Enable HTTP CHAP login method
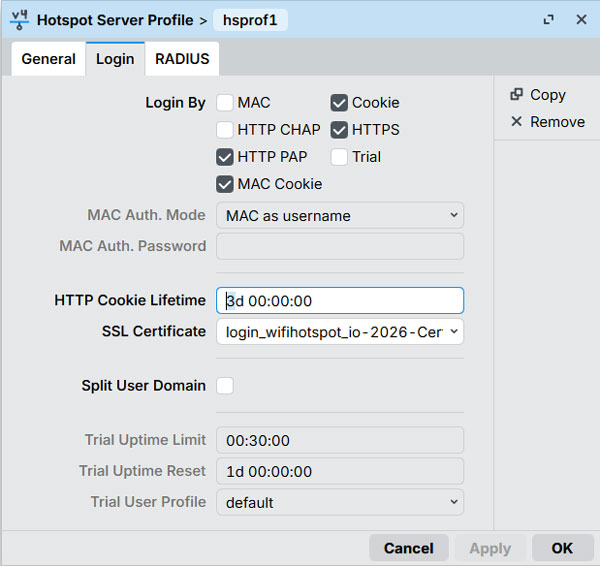Screen dimensions: 600x566 (x=225, y=130)
